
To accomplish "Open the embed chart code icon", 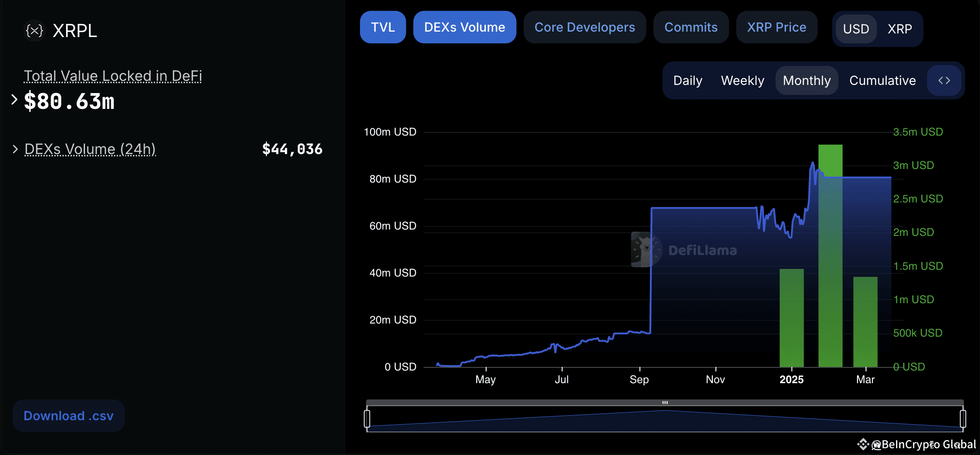I will click(x=944, y=80).
